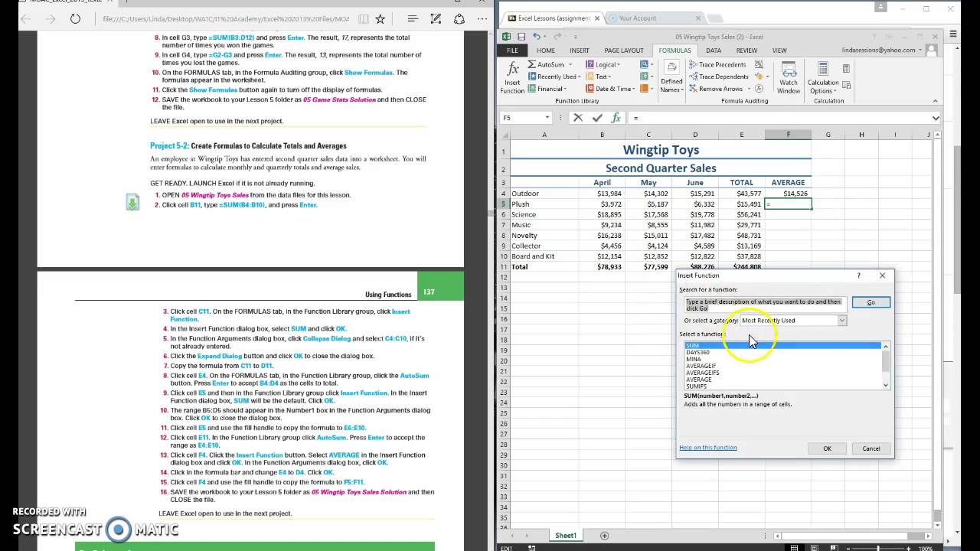Click the Favorites star in browser
The image size is (980, 551).
click(x=381, y=19)
